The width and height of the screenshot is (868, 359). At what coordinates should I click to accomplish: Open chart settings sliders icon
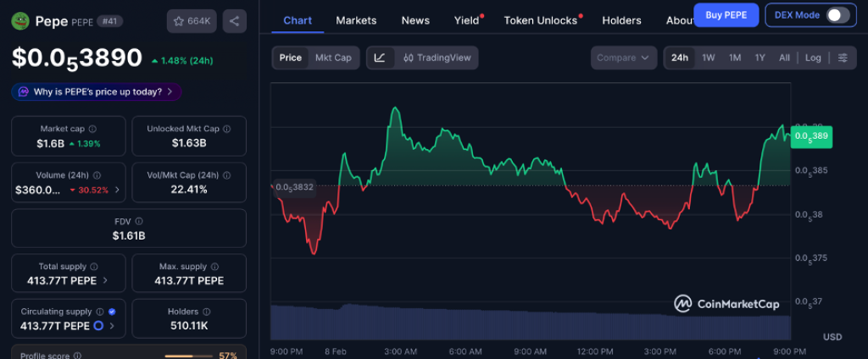point(843,58)
